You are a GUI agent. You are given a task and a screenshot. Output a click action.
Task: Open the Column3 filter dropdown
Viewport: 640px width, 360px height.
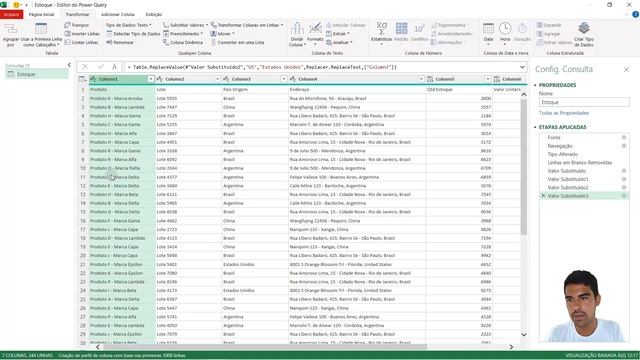tap(284, 79)
